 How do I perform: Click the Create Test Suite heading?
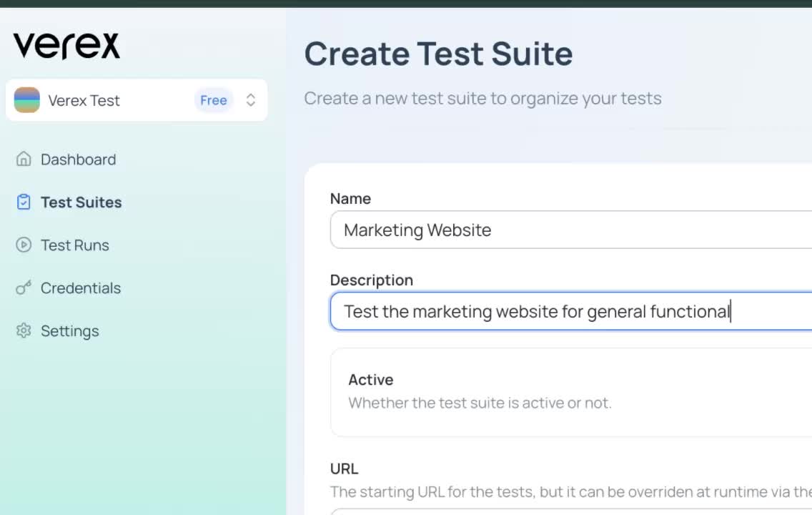(438, 54)
